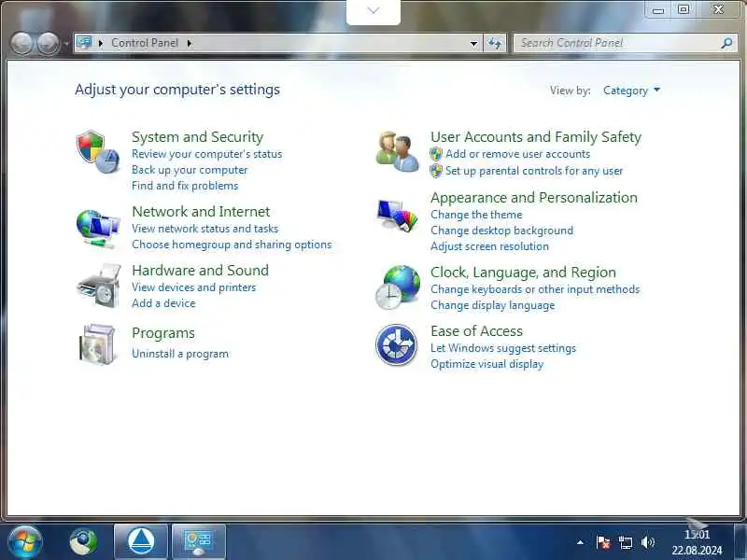Open the taskbar clock and date

click(697, 542)
